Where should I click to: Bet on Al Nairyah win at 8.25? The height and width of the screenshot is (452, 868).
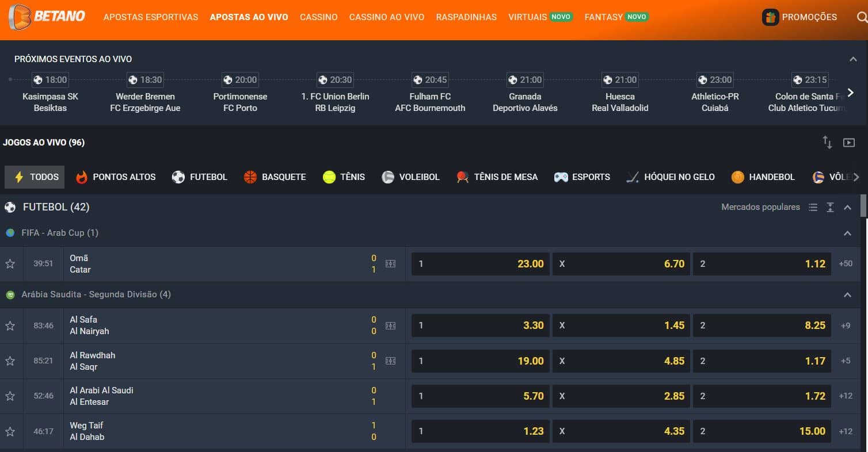[x=762, y=325]
